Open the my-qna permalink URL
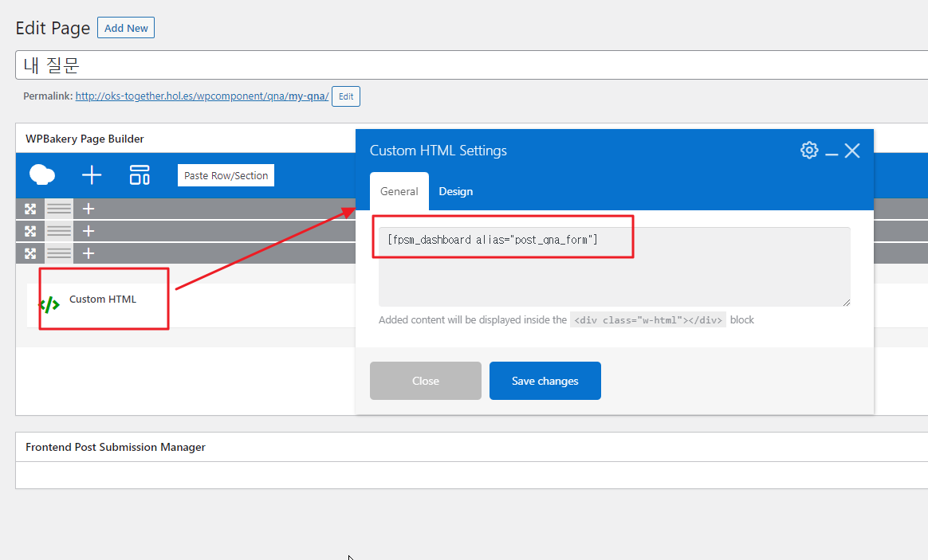Viewport: 928px width, 560px height. pyautogui.click(x=202, y=96)
